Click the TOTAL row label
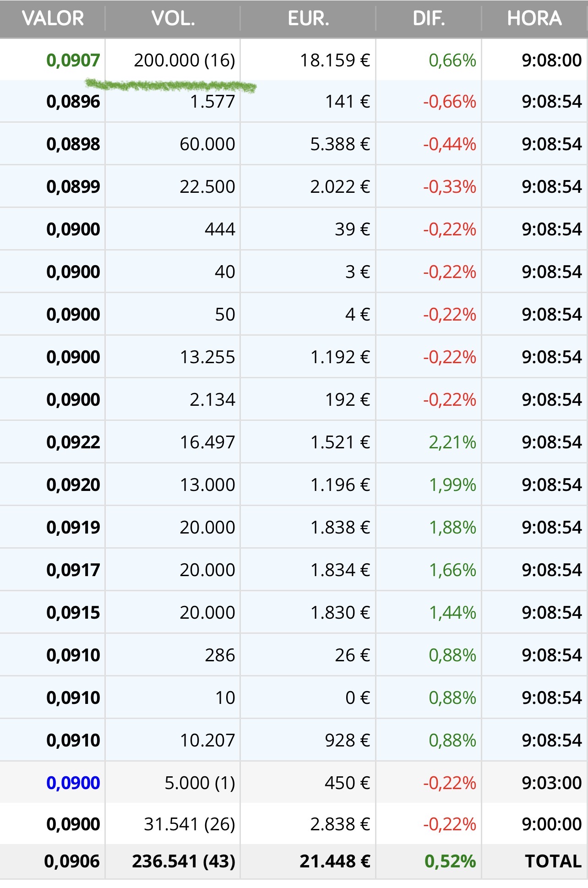588x888 pixels. pos(553,861)
